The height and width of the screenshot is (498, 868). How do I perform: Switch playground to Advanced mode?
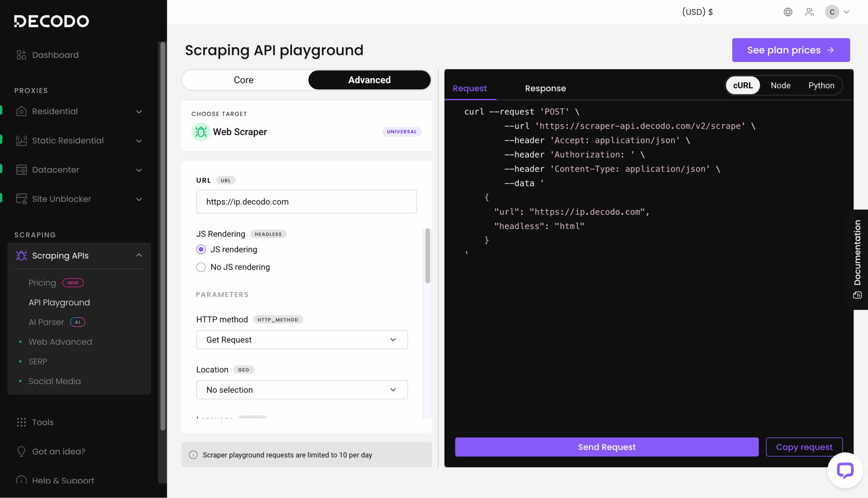(369, 80)
